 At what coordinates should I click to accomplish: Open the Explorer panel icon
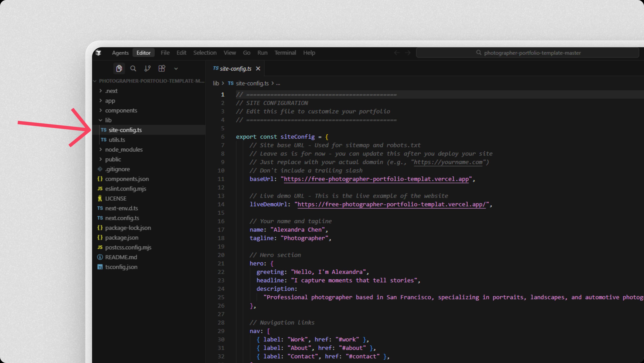pos(119,68)
